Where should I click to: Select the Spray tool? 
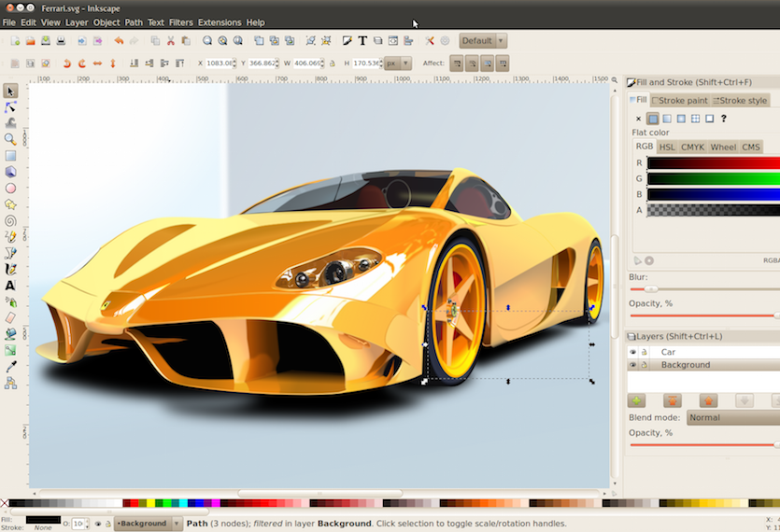tap(10, 301)
